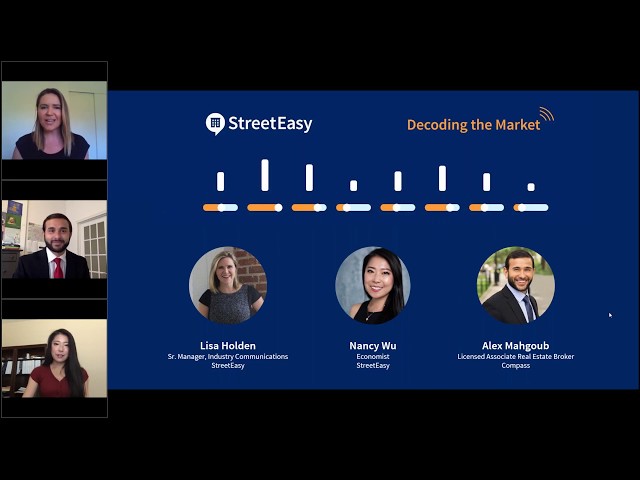The image size is (640, 480).
Task: Click Lisa Holden's circular portrait
Action: tap(228, 285)
